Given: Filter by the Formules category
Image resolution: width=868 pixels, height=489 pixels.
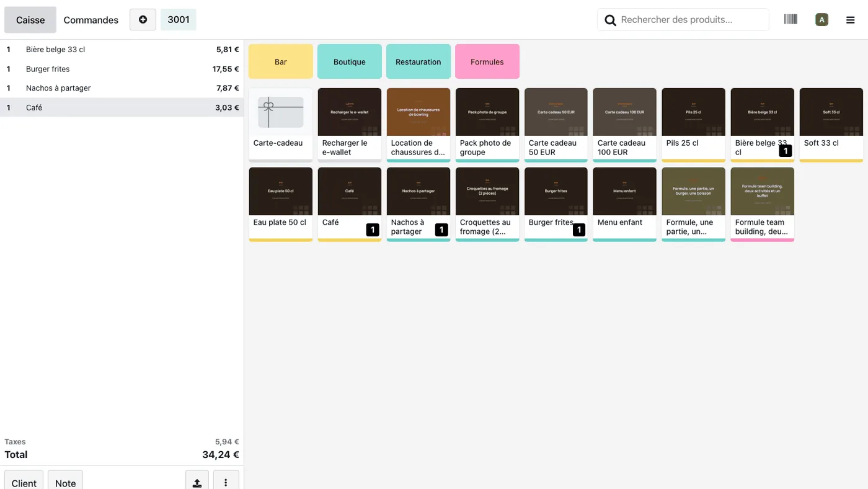Looking at the screenshot, I should coord(487,61).
